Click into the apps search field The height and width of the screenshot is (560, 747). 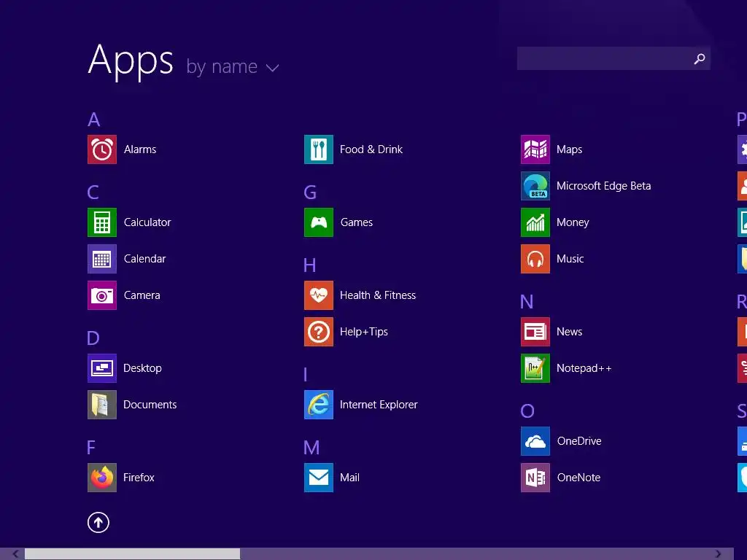(x=614, y=58)
